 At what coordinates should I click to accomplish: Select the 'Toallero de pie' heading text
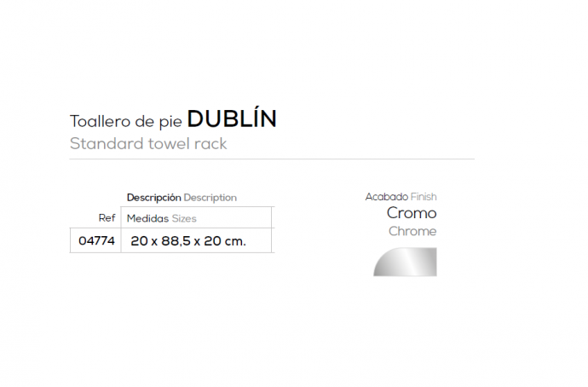coord(125,120)
